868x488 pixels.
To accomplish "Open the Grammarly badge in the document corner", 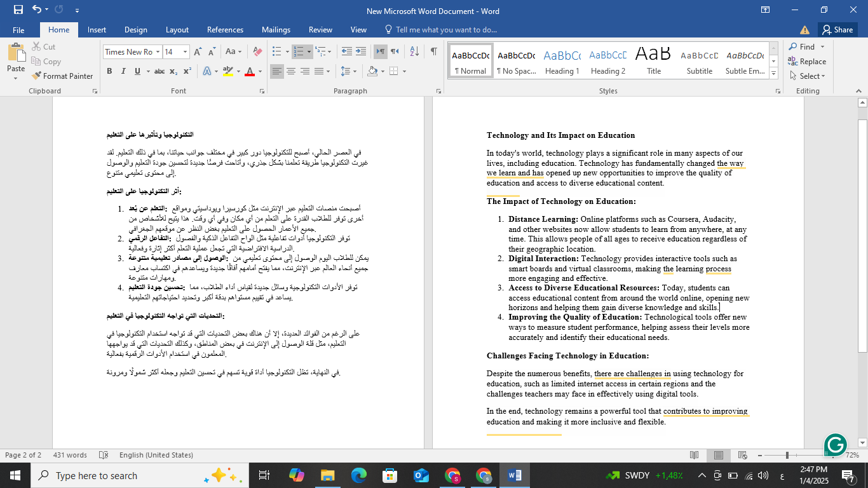I will 835,445.
